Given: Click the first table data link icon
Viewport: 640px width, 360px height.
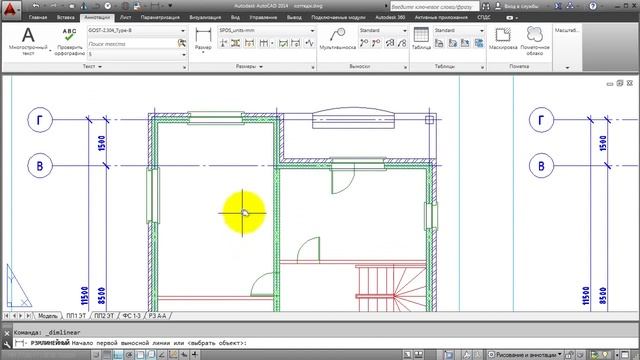Looking at the screenshot, I should point(439,43).
